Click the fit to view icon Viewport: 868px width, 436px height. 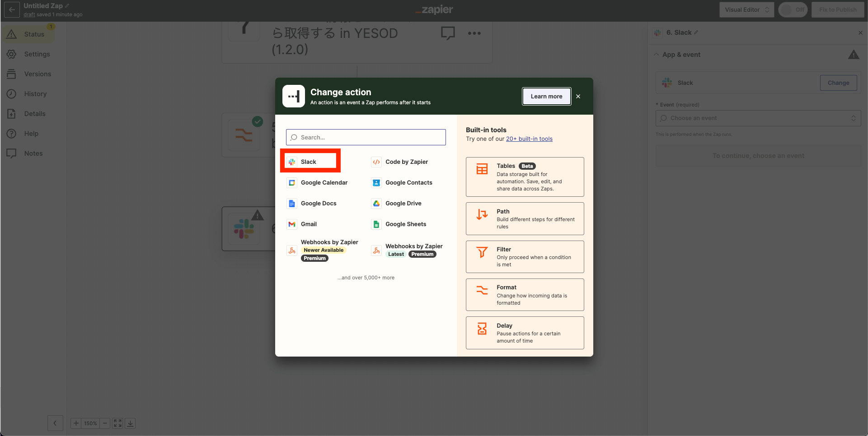tap(117, 423)
